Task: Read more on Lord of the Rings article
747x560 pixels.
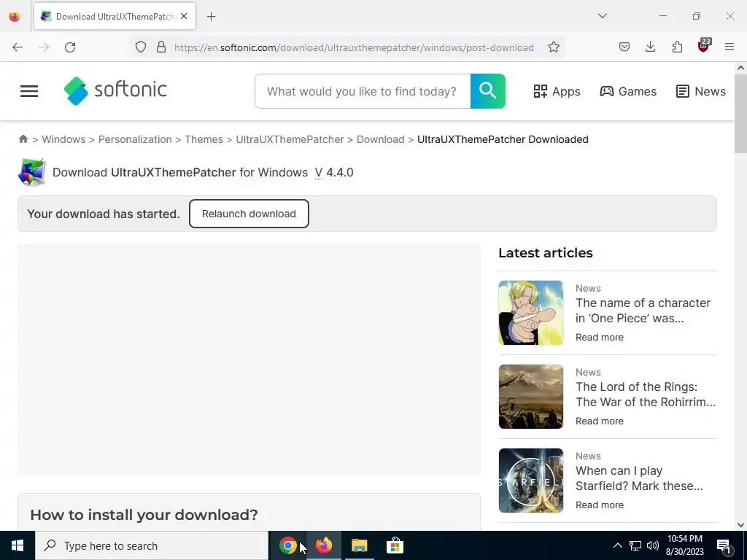Action: tap(600, 421)
